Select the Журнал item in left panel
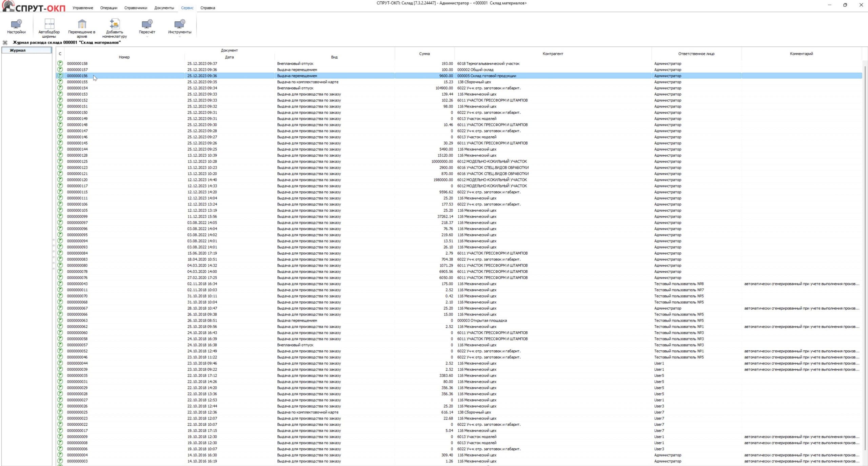Viewport: 868px width, 466px height. [18, 50]
